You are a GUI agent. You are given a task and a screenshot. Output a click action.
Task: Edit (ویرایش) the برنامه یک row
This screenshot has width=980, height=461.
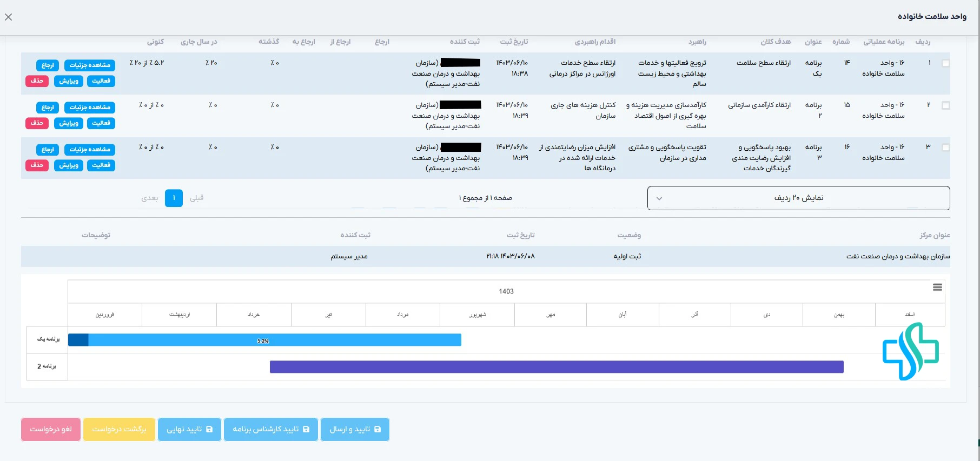pyautogui.click(x=68, y=81)
